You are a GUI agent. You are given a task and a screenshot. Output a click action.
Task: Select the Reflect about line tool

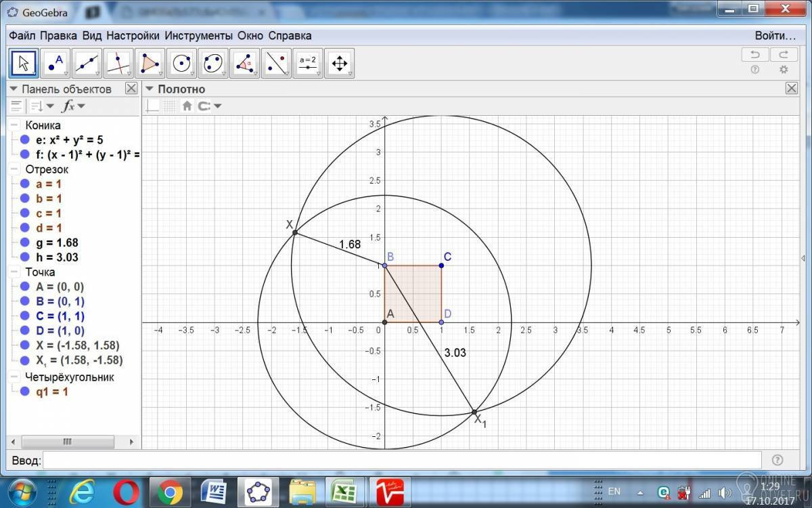coord(276,64)
